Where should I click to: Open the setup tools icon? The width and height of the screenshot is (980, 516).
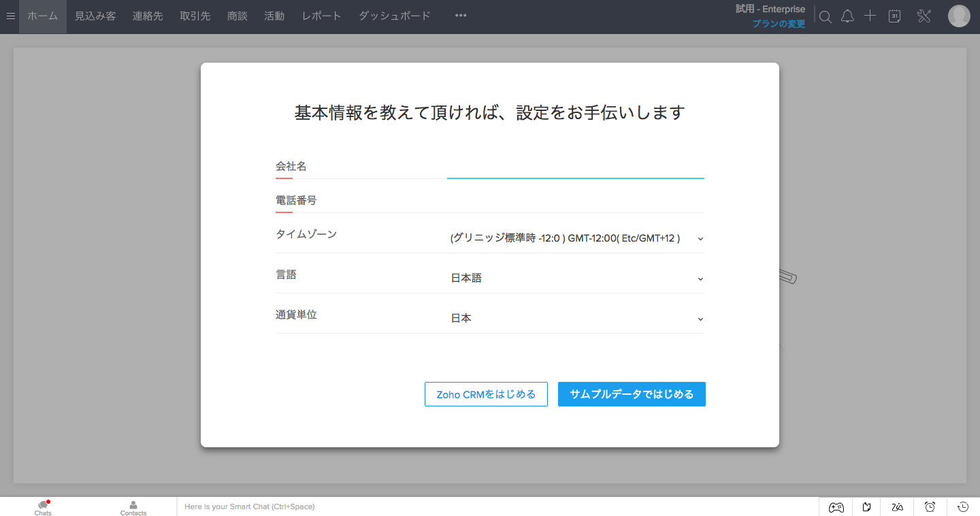coord(924,16)
